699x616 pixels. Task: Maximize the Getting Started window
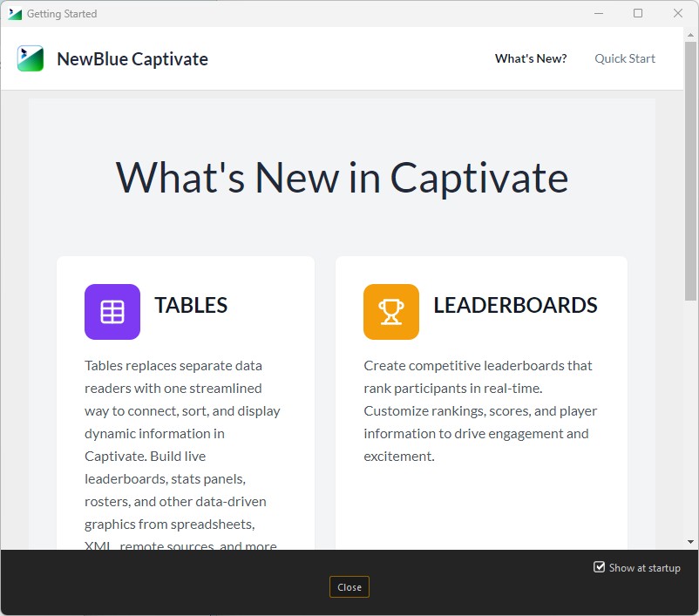tap(638, 13)
